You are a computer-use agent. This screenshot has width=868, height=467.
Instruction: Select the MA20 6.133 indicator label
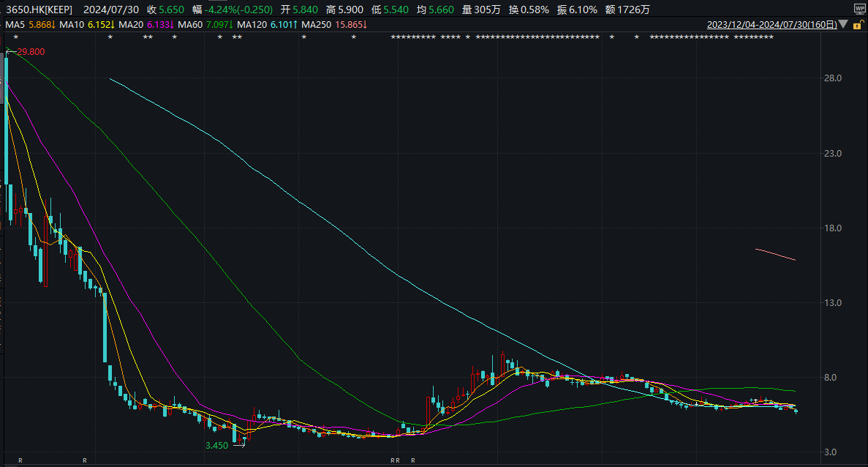146,24
